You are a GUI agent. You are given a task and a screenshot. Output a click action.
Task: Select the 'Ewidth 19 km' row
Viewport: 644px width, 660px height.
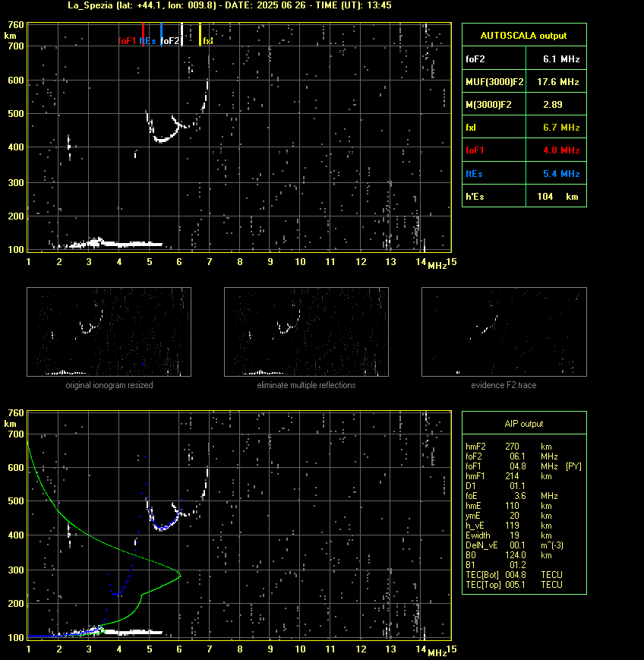tap(509, 535)
